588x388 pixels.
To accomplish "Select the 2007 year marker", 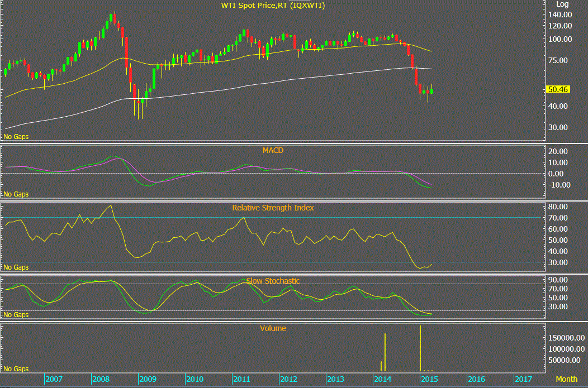I will coord(54,379).
